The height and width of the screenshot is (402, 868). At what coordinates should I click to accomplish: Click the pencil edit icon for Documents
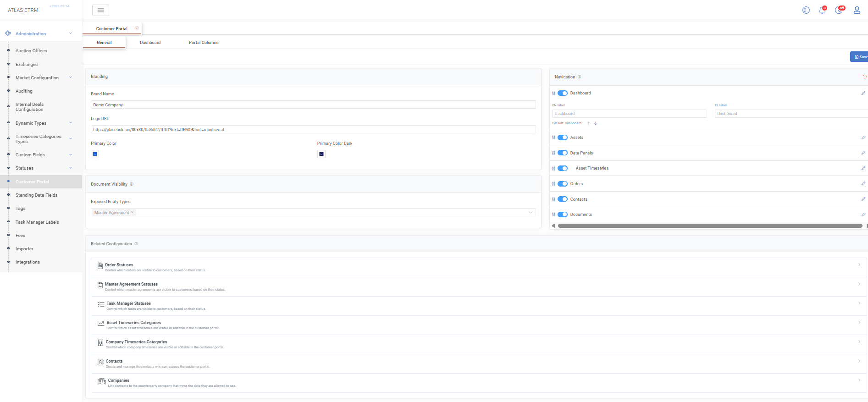coord(863,215)
